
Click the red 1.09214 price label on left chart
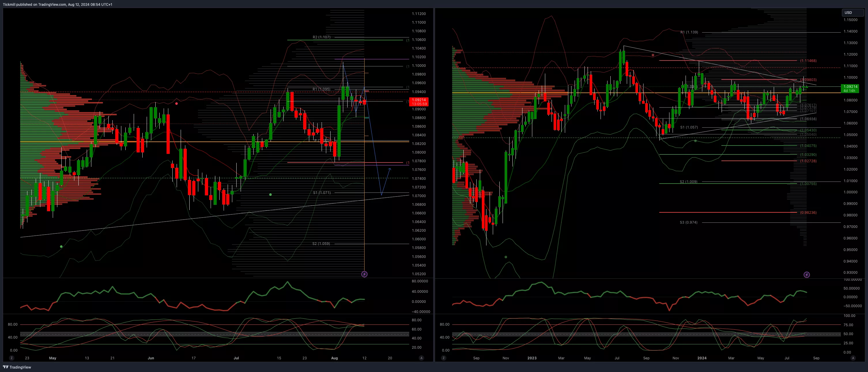pyautogui.click(x=419, y=102)
